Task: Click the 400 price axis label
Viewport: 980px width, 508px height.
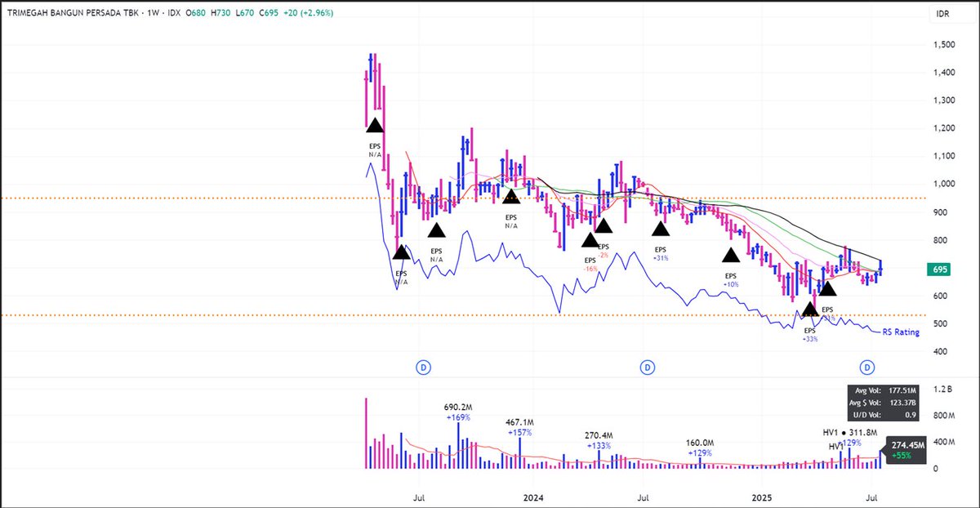Action: (940, 352)
